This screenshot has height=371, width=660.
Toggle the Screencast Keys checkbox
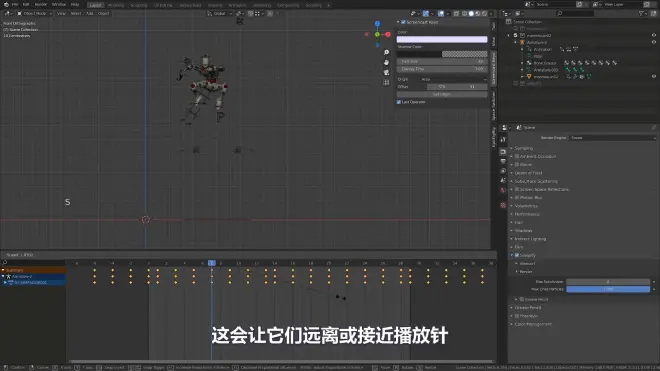tap(403, 22)
